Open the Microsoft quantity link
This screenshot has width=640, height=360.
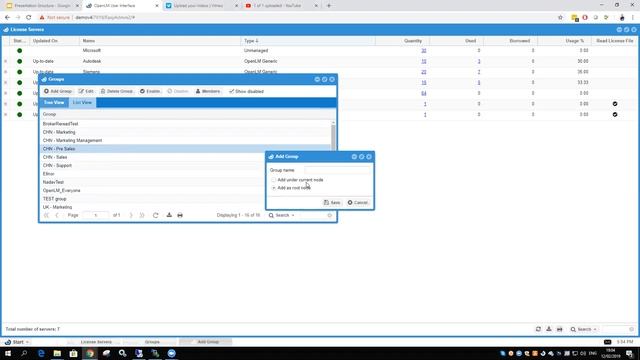click(424, 51)
